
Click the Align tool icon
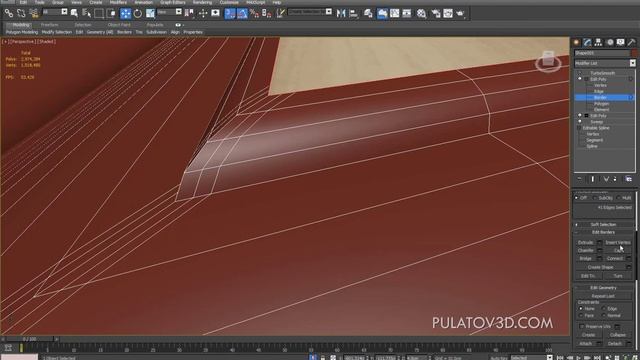(x=353, y=13)
